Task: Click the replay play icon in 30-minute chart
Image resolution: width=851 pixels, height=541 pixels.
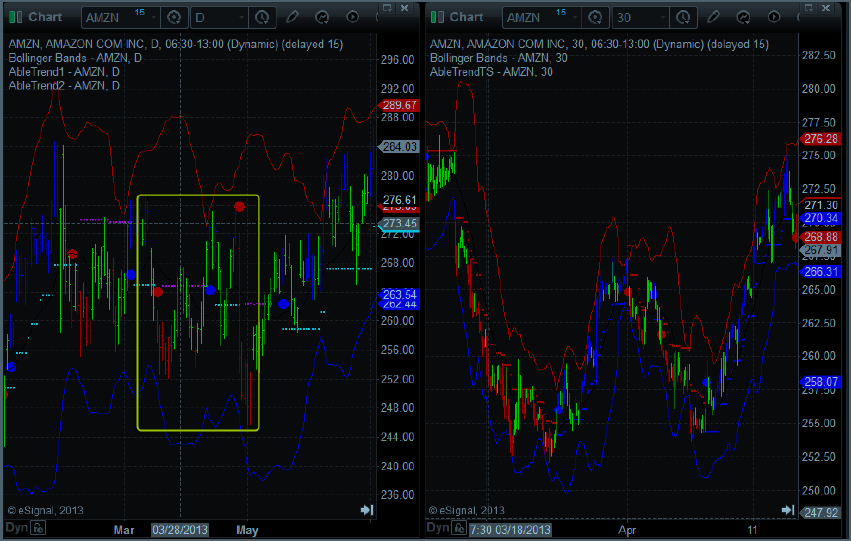Action: click(773, 17)
